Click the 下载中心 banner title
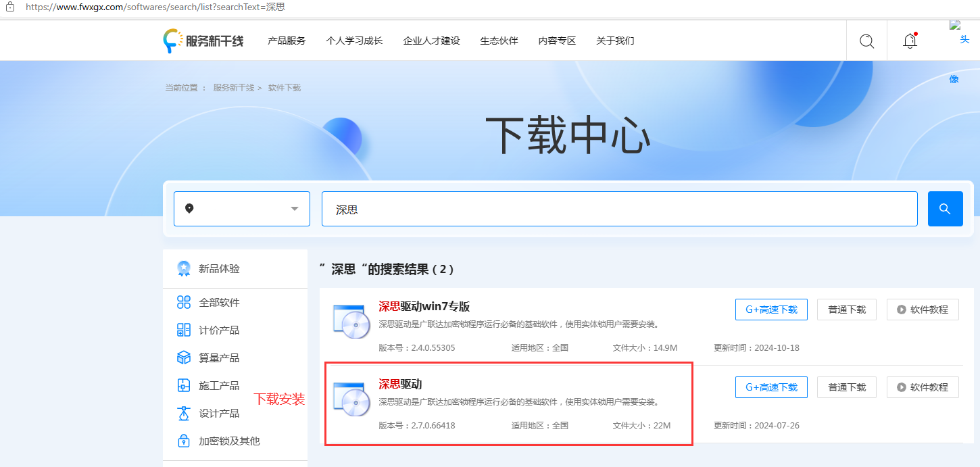980x467 pixels. [x=568, y=136]
